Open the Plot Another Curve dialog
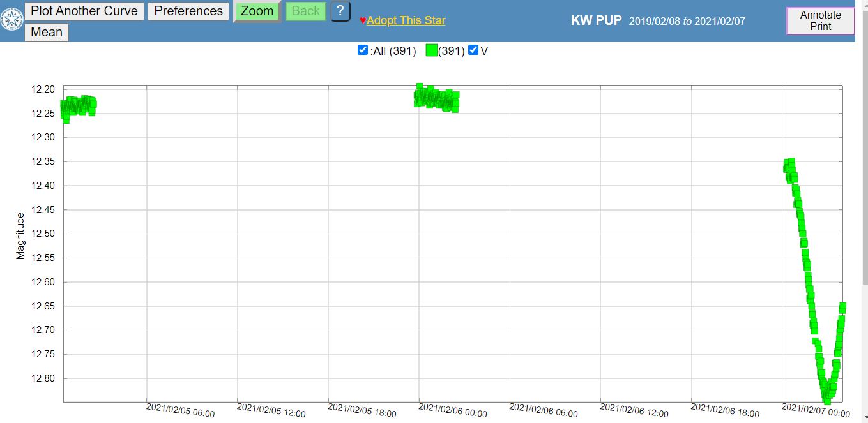Screen dimensions: 868x423 click(84, 11)
